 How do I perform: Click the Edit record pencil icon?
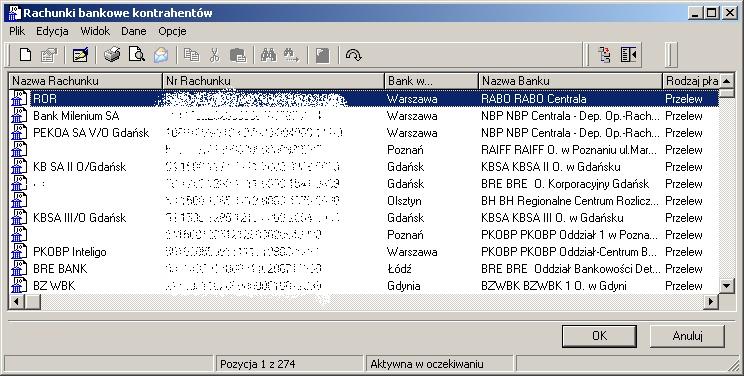tap(80, 55)
